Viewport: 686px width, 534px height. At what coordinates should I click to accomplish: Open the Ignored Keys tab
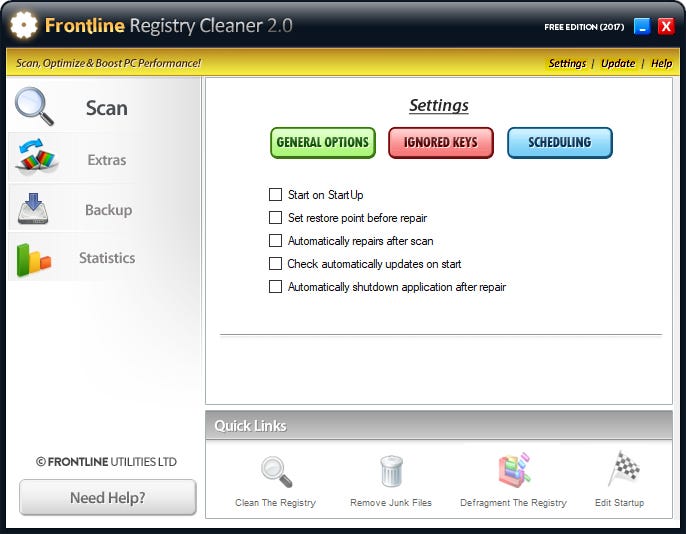coord(441,143)
